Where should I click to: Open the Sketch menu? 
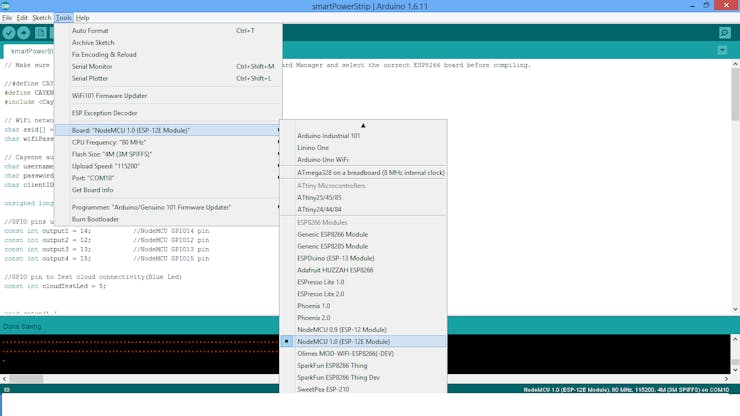coord(42,18)
